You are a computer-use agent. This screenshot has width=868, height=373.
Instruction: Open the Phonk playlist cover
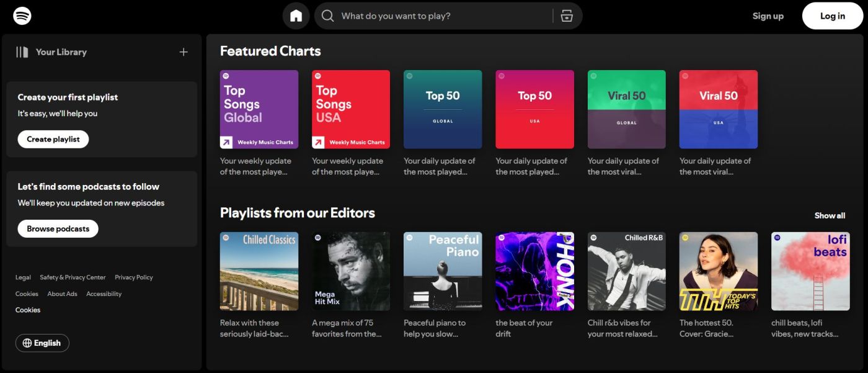pyautogui.click(x=534, y=271)
